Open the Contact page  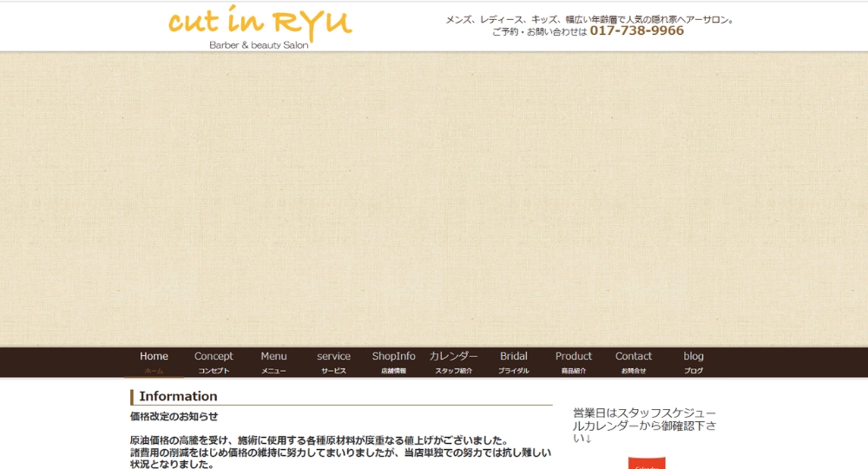633,361
